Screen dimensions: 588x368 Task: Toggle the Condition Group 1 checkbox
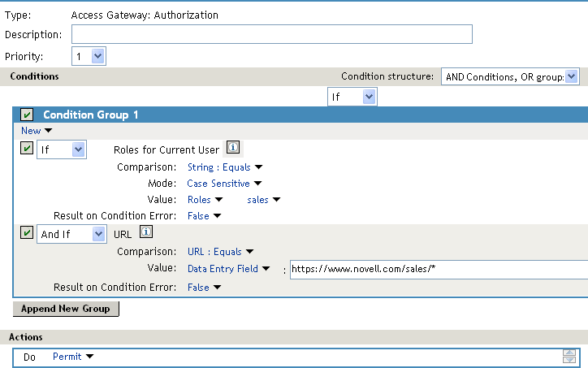coord(27,115)
